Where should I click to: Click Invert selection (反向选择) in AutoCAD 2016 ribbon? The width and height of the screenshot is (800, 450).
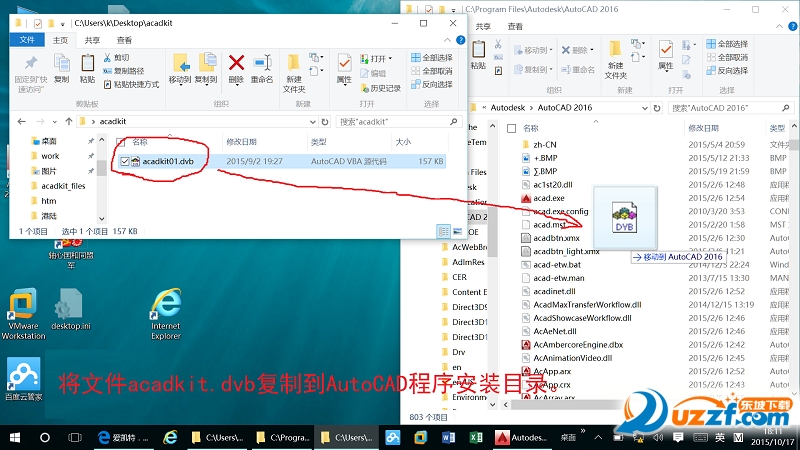pos(727,70)
